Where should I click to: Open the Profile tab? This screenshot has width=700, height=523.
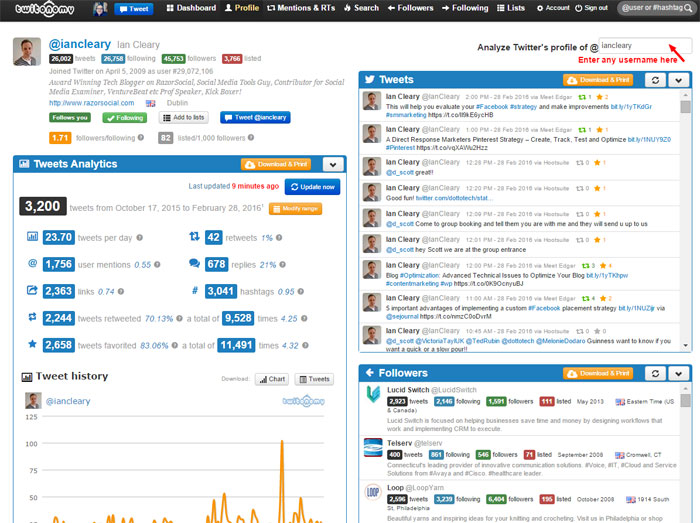(242, 8)
